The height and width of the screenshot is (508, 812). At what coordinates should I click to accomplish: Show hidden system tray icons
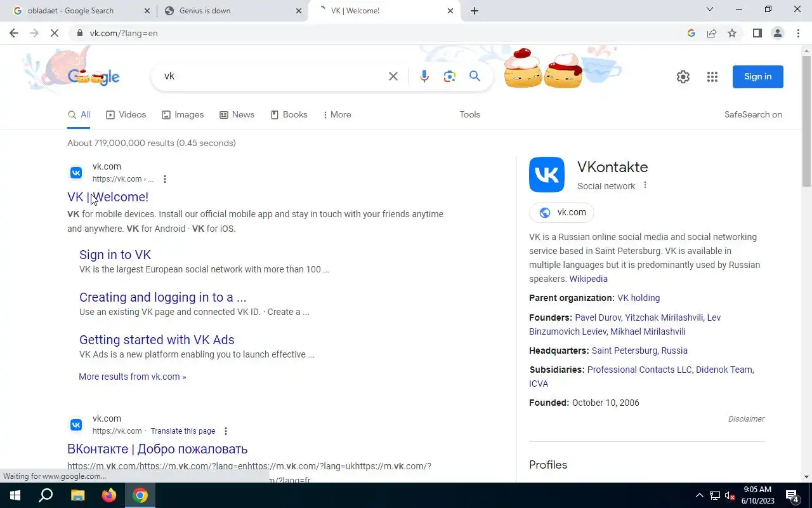700,495
